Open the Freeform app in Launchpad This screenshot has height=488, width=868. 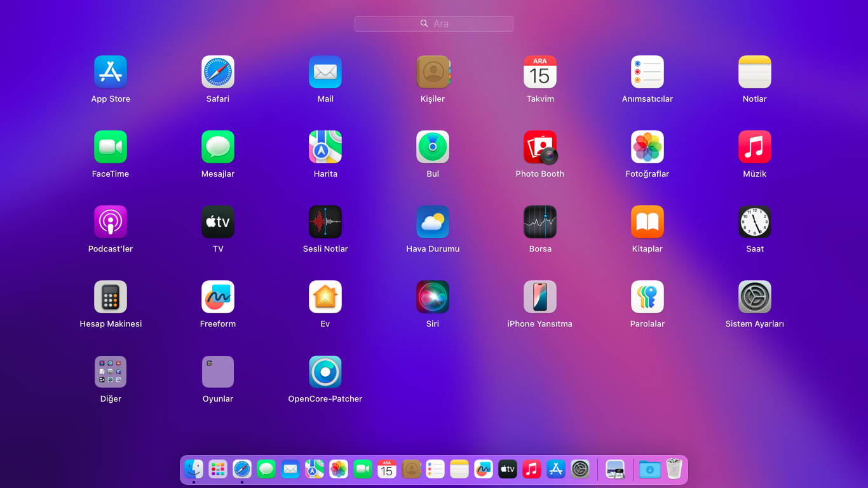click(x=217, y=297)
